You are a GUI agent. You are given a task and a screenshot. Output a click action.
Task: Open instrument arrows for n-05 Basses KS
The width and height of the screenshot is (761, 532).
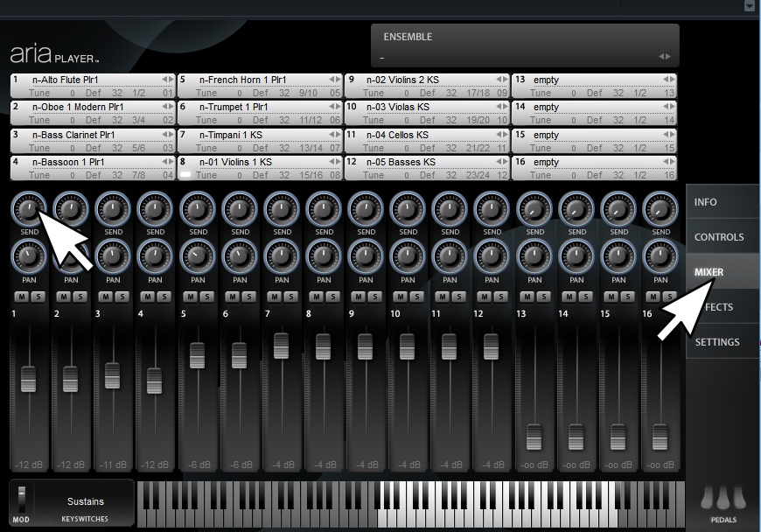(502, 162)
